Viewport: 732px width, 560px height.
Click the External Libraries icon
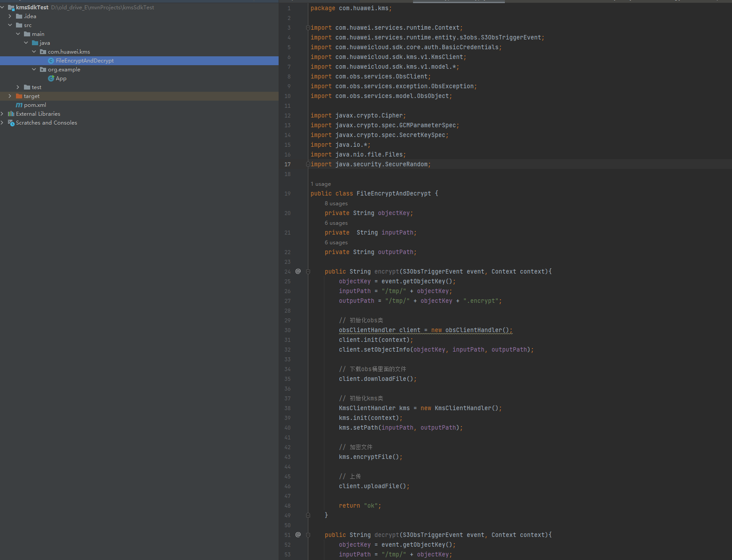pyautogui.click(x=11, y=114)
